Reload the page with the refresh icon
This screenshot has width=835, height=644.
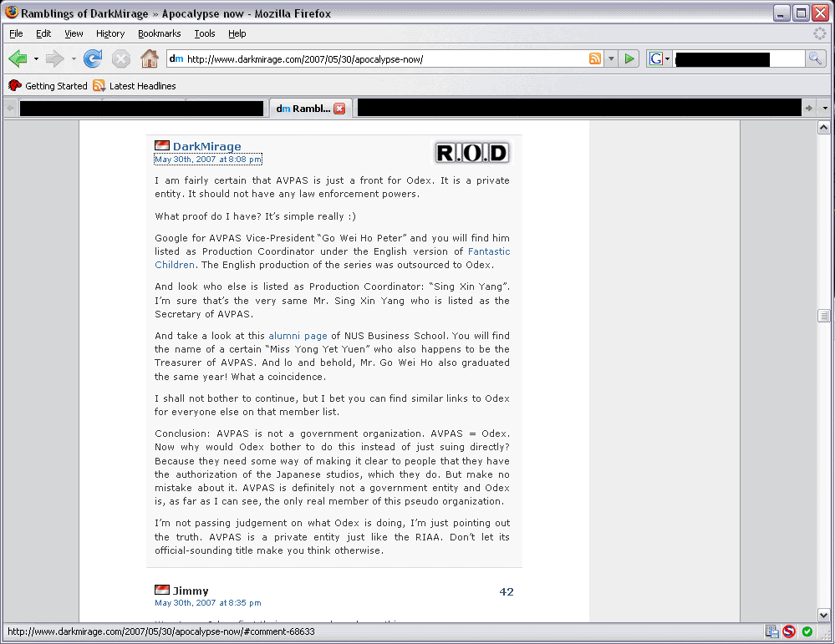click(x=93, y=58)
